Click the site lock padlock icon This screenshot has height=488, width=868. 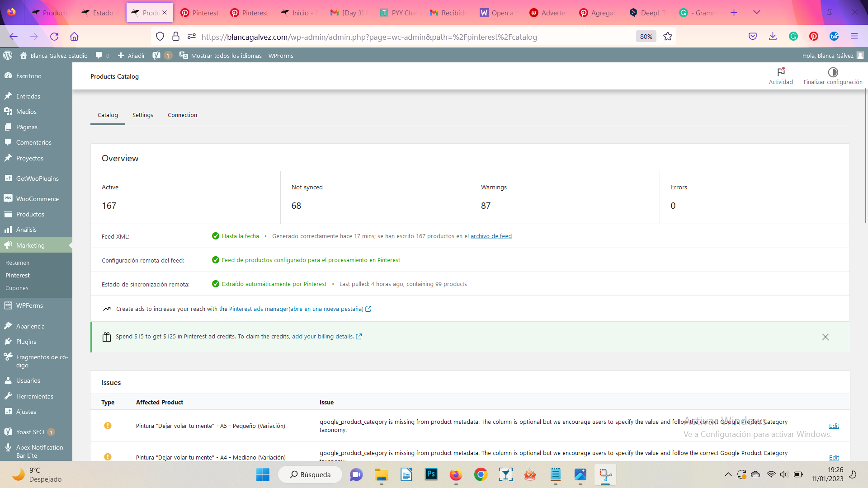tap(176, 37)
